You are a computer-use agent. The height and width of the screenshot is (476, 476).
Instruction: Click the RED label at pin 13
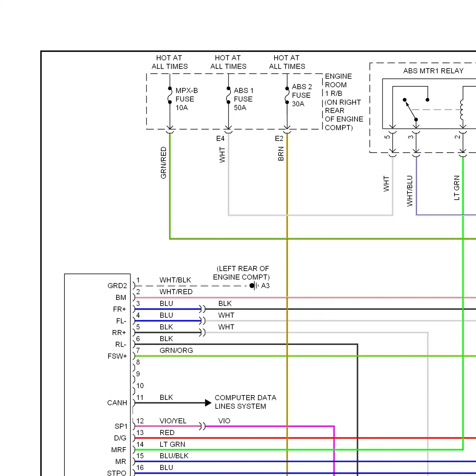tap(167, 433)
